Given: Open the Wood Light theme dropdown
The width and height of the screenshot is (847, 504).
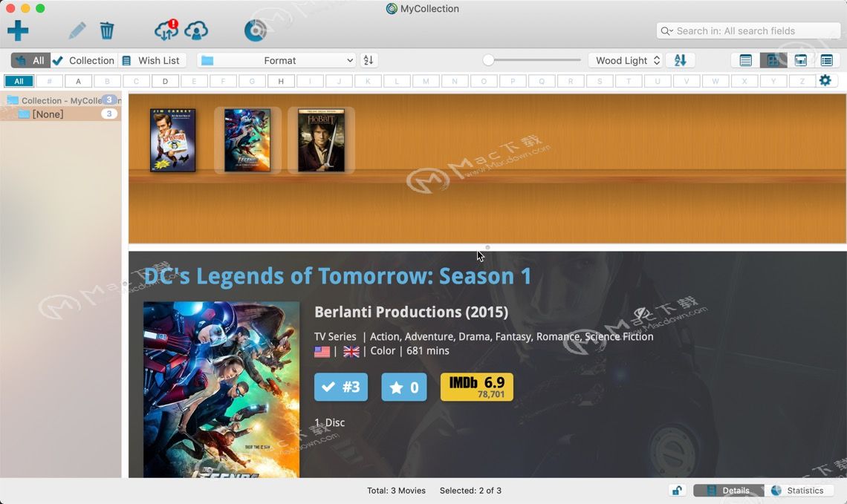Looking at the screenshot, I should click(x=626, y=60).
